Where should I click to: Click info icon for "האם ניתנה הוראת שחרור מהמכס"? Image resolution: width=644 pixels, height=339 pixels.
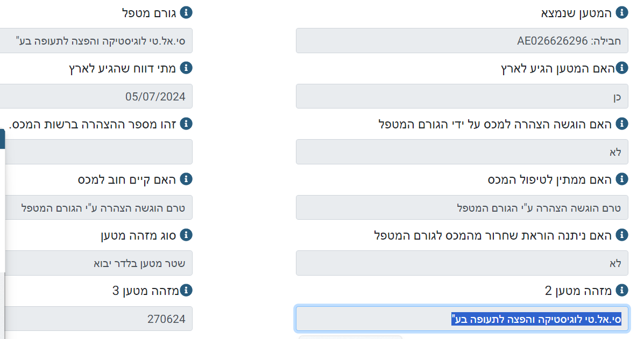622,235
